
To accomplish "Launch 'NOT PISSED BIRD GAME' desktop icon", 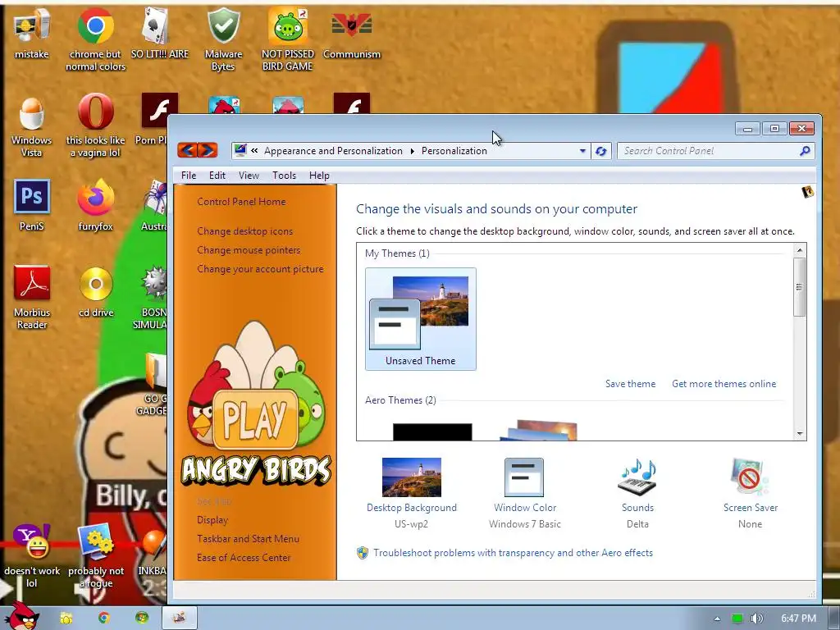I will click(288, 39).
